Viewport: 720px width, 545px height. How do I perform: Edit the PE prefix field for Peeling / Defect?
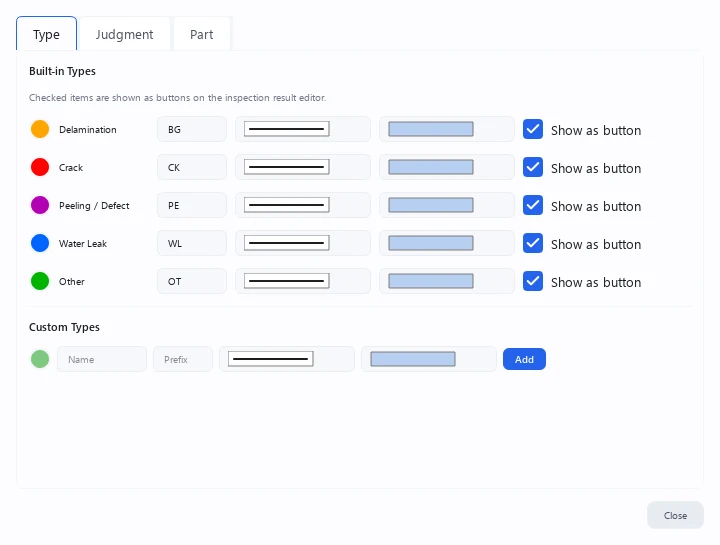click(192, 205)
